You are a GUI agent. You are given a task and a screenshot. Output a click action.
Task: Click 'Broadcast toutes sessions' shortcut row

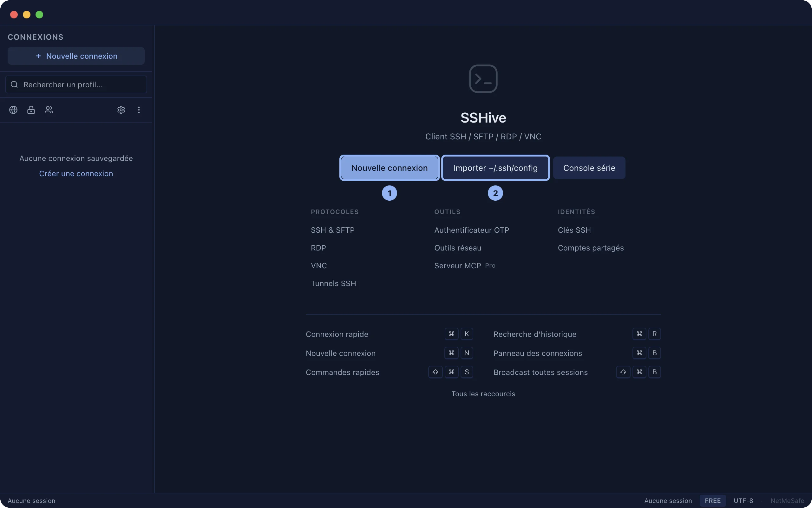[x=577, y=372]
